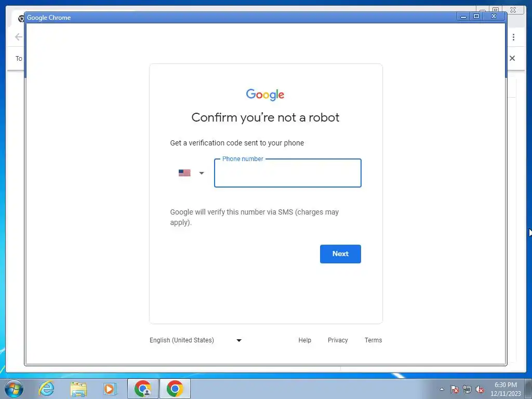Open the country flag selector dropdown
Viewport: 532px width, 399px height.
pyautogui.click(x=191, y=173)
